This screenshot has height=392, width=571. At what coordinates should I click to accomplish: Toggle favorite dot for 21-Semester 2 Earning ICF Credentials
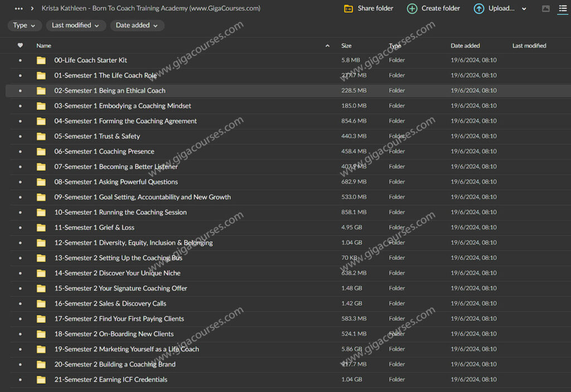[21, 380]
